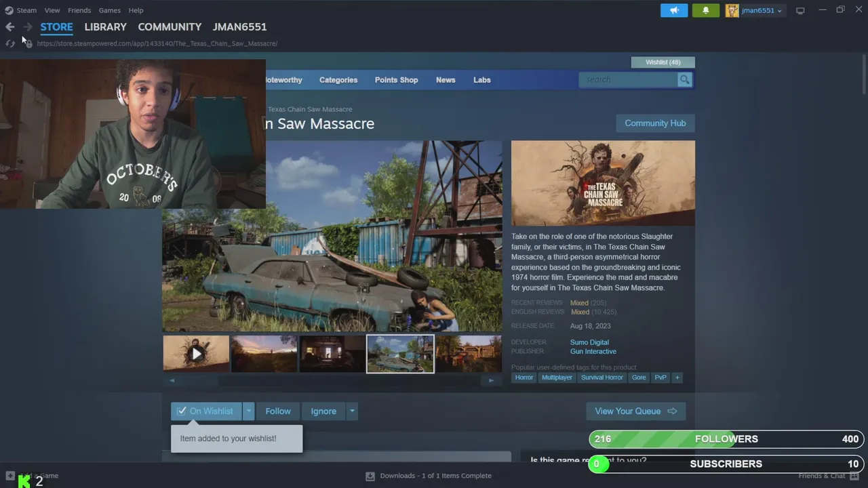This screenshot has height=488, width=868.
Task: Open the Labs store tab
Action: [482, 80]
